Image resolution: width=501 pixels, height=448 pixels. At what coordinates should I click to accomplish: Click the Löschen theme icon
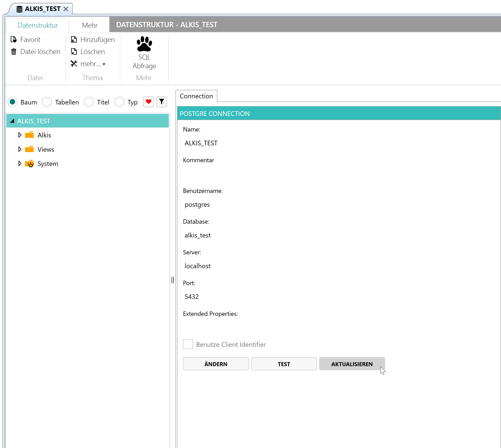(x=74, y=51)
